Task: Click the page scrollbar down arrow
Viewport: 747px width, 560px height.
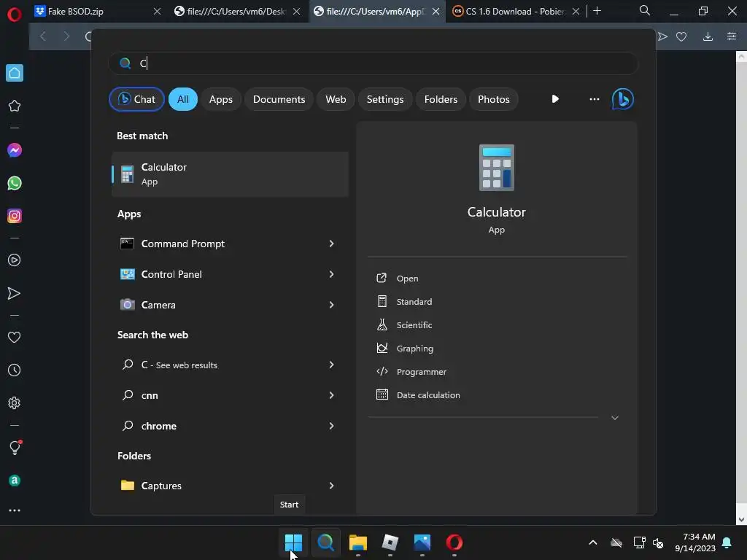Action: 741,519
